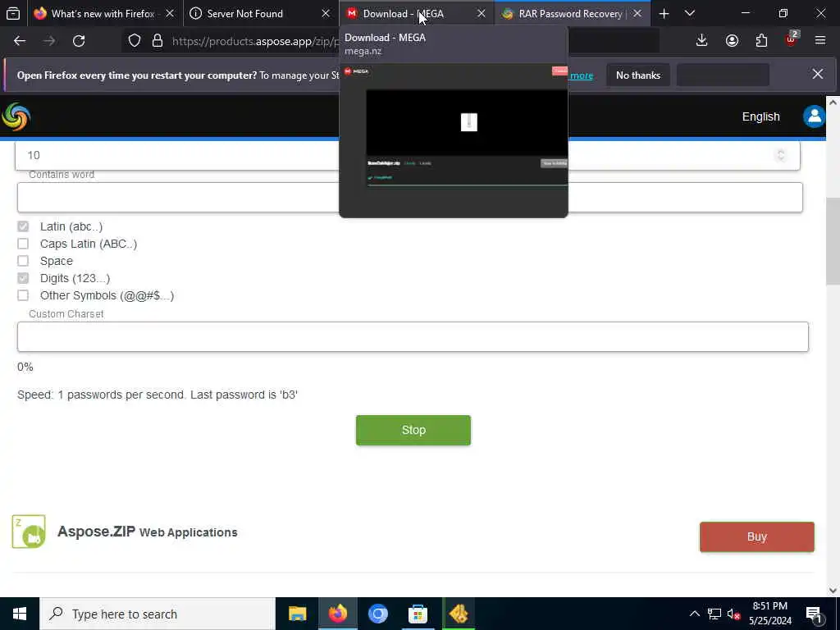Click the Contains word input field

[410, 197]
